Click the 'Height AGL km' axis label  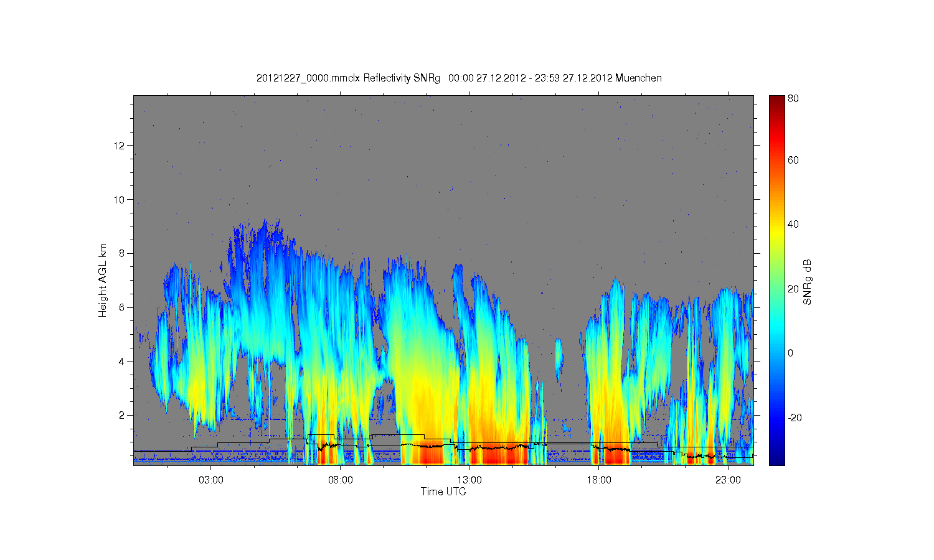click(x=103, y=281)
